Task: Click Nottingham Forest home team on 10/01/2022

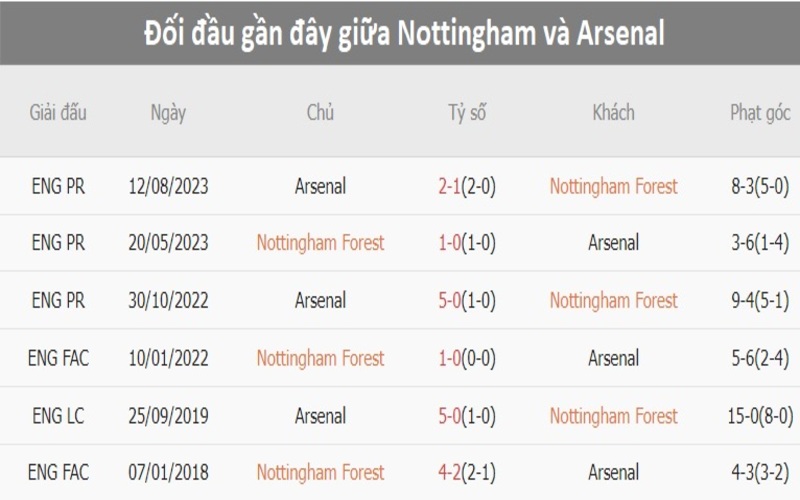Action: click(320, 358)
